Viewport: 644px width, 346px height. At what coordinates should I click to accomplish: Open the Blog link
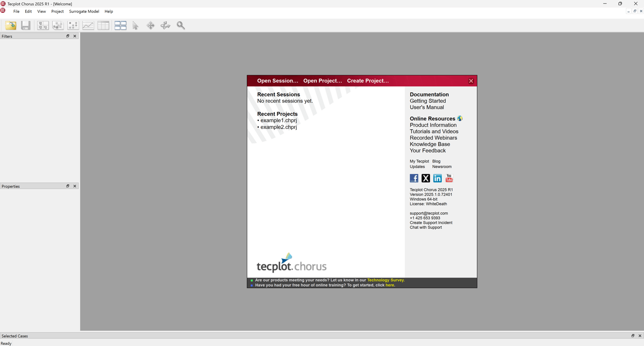click(x=436, y=162)
